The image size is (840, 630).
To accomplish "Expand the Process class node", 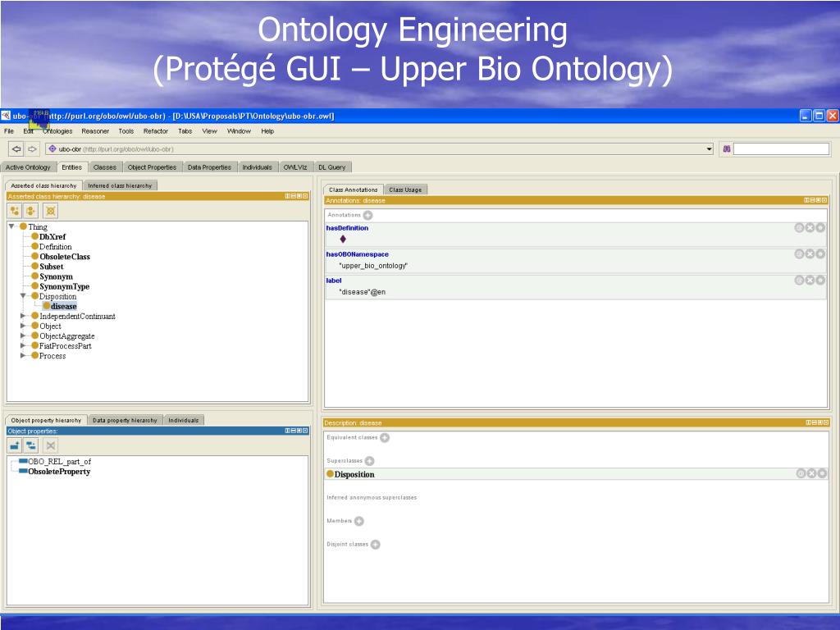I will tap(23, 355).
